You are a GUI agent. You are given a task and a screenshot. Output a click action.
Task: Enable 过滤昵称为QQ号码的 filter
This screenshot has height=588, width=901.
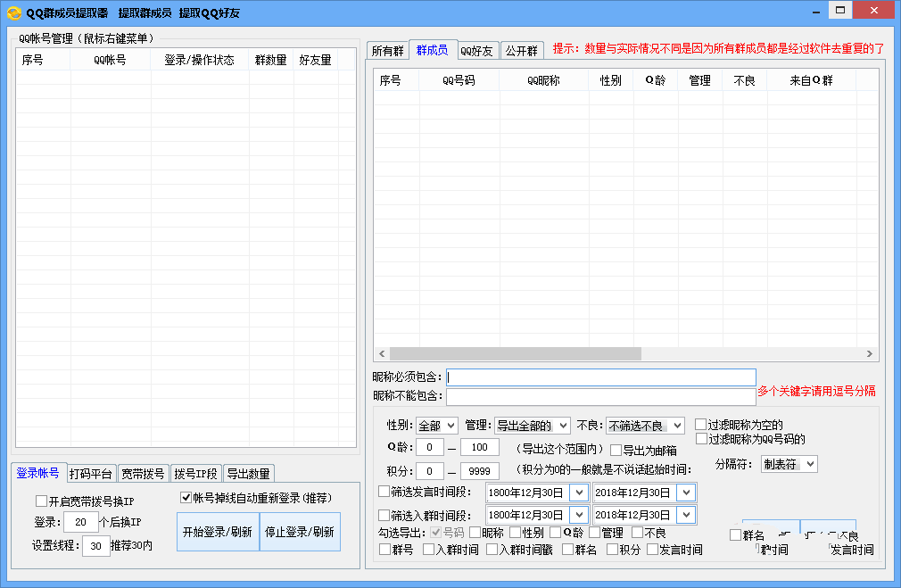[x=701, y=439]
